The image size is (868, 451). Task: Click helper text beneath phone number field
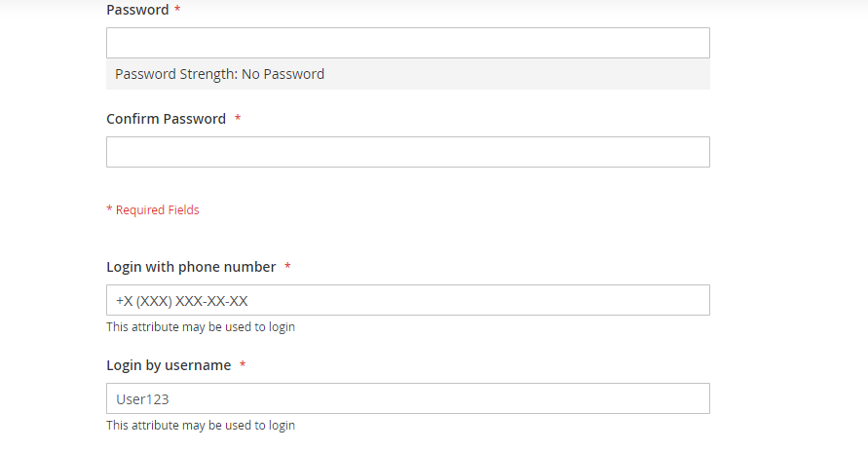[201, 327]
